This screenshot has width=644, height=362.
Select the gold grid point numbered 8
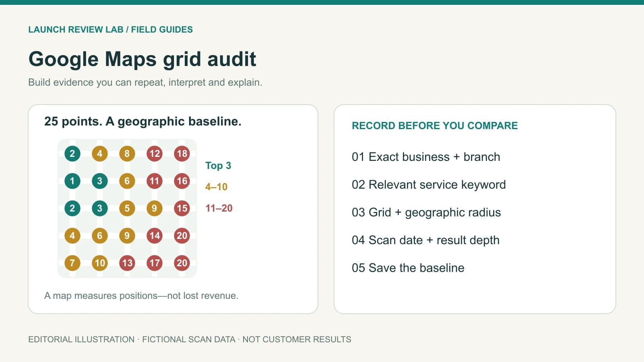127,154
